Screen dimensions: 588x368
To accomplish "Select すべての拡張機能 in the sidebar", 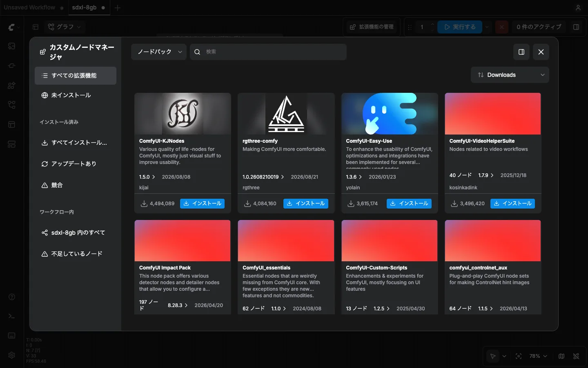I will click(76, 76).
